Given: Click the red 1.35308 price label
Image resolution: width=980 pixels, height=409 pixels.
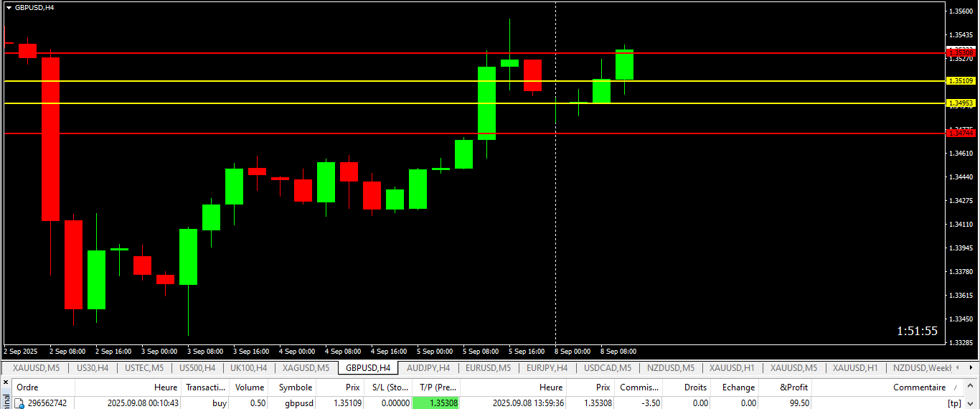Looking at the screenshot, I should (x=961, y=52).
